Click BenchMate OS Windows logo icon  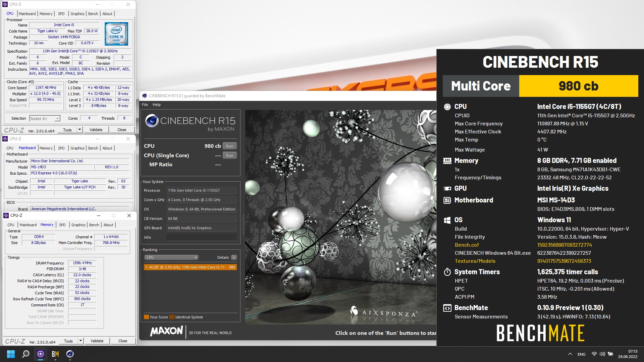click(x=447, y=220)
